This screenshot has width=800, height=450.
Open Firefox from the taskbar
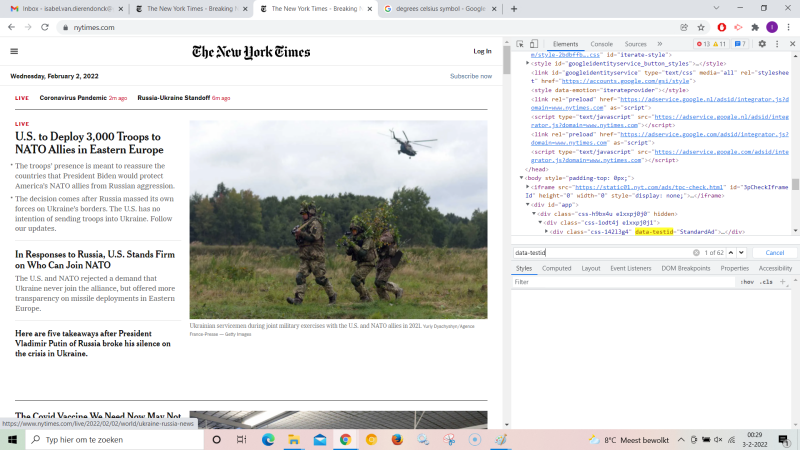(x=397, y=440)
